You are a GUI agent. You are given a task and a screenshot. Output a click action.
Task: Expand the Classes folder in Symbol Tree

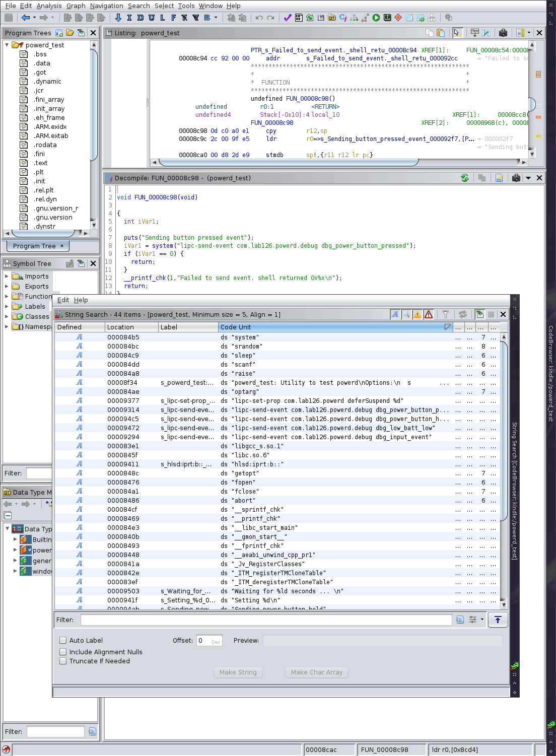(x=7, y=316)
